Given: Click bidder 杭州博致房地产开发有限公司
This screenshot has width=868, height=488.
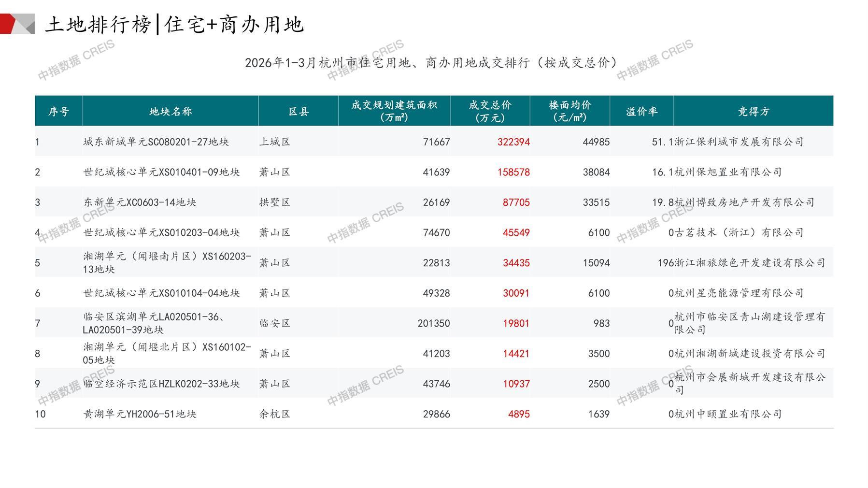Looking at the screenshot, I should (744, 202).
